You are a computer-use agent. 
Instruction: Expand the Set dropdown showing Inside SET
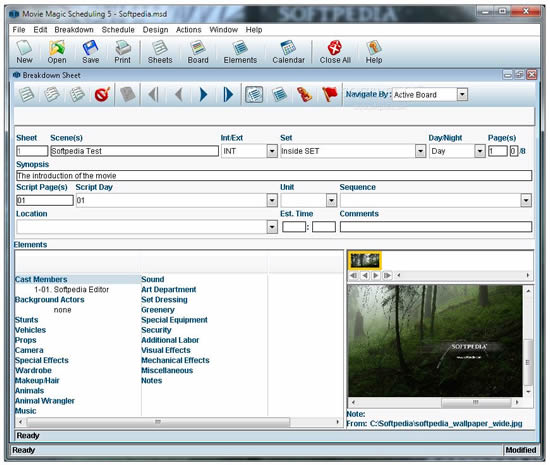[x=420, y=151]
